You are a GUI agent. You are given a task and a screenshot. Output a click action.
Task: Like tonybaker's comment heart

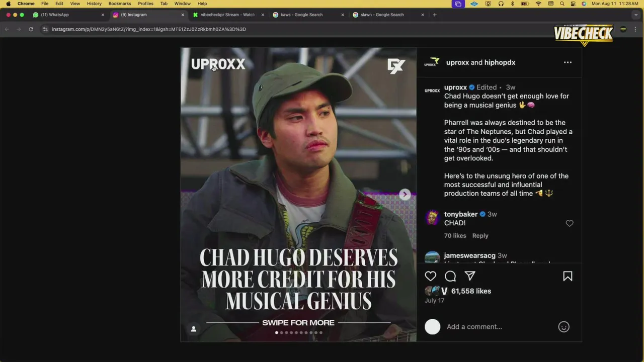point(570,223)
